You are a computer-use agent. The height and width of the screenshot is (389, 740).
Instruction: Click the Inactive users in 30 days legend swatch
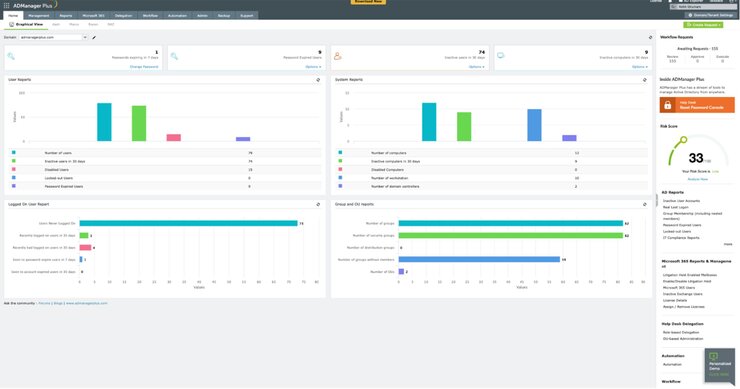pos(14,161)
